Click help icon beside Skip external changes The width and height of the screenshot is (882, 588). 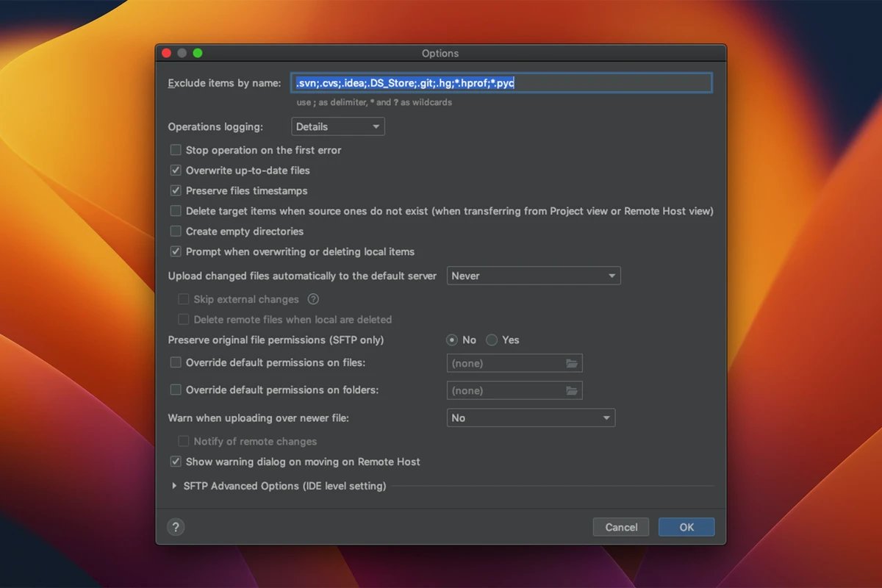coord(313,299)
